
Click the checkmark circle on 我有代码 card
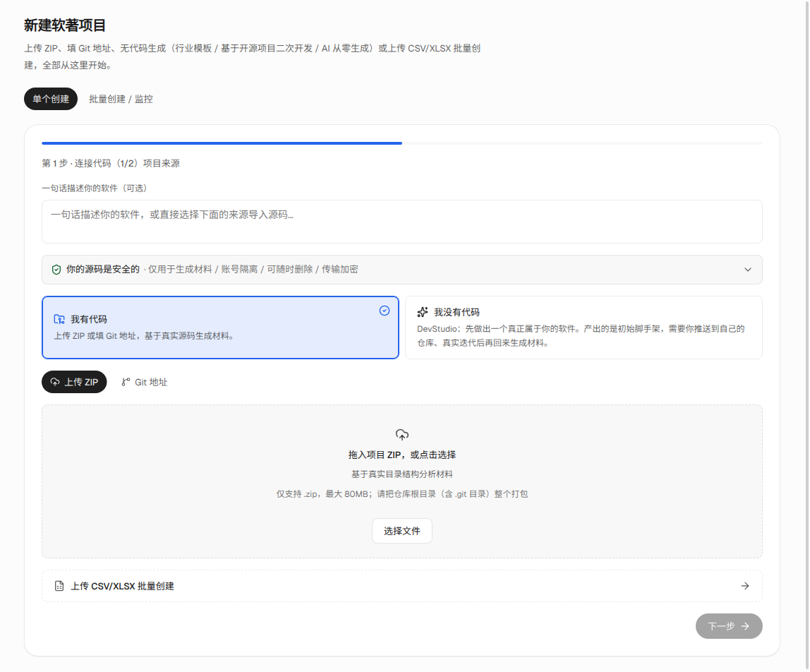pyautogui.click(x=385, y=311)
